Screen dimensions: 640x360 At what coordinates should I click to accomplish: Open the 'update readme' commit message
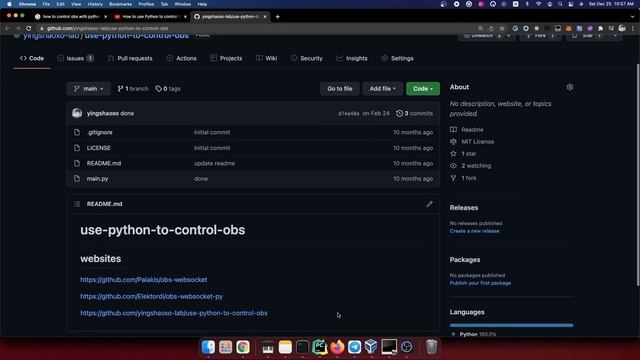214,163
